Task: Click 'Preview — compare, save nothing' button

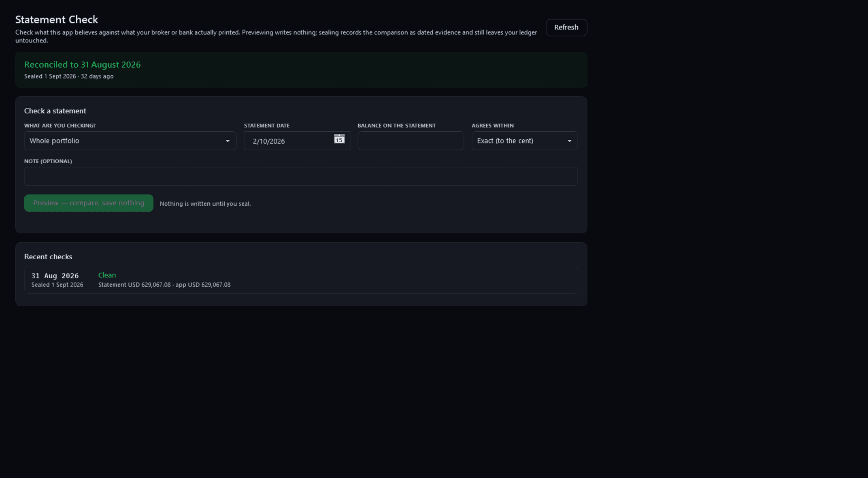Action: (x=89, y=203)
